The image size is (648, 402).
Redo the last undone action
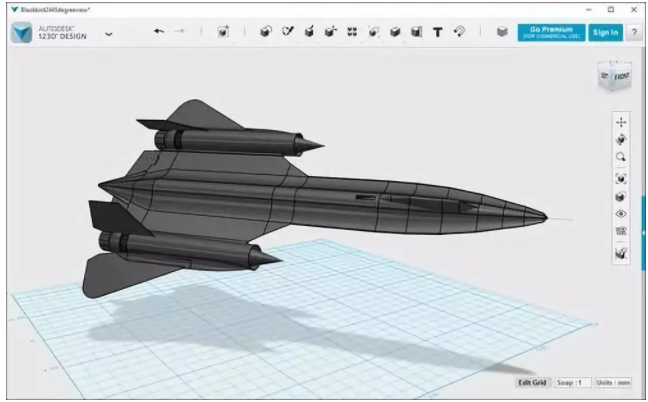tap(180, 31)
